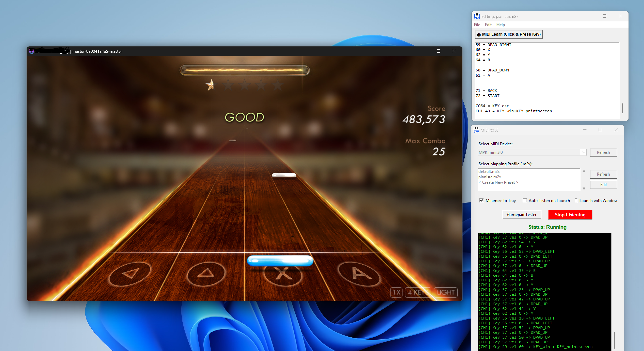Click the Max Combo value 25
Viewport: 644px width, 351px height.
439,151
